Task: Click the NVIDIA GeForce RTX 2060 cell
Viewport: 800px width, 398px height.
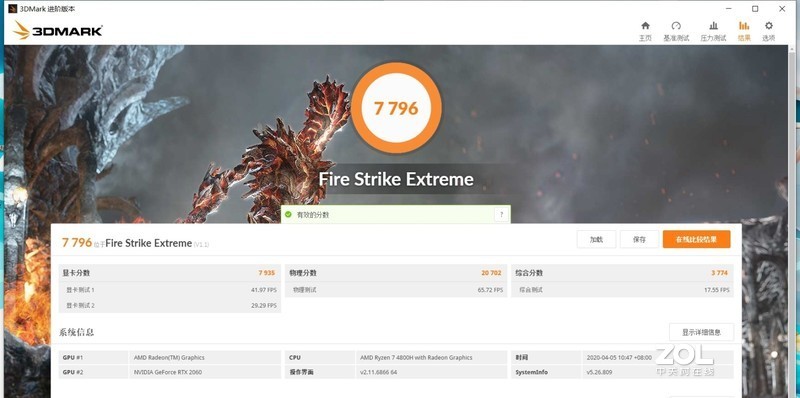Action: [x=205, y=372]
